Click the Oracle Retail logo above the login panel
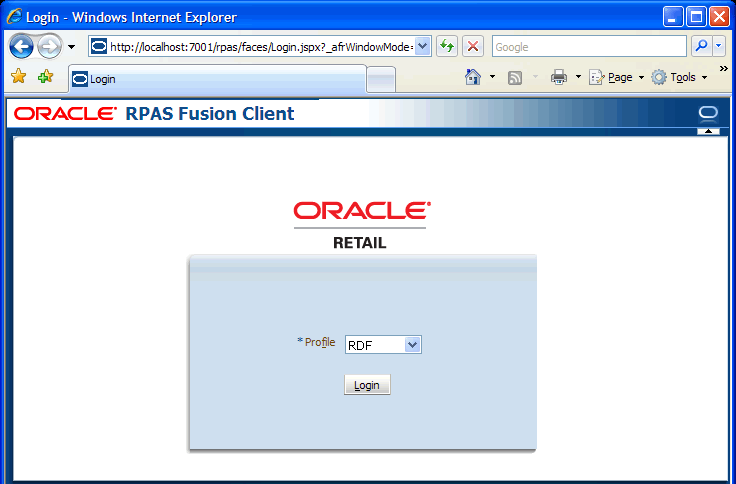This screenshot has height=484, width=736. click(360, 225)
